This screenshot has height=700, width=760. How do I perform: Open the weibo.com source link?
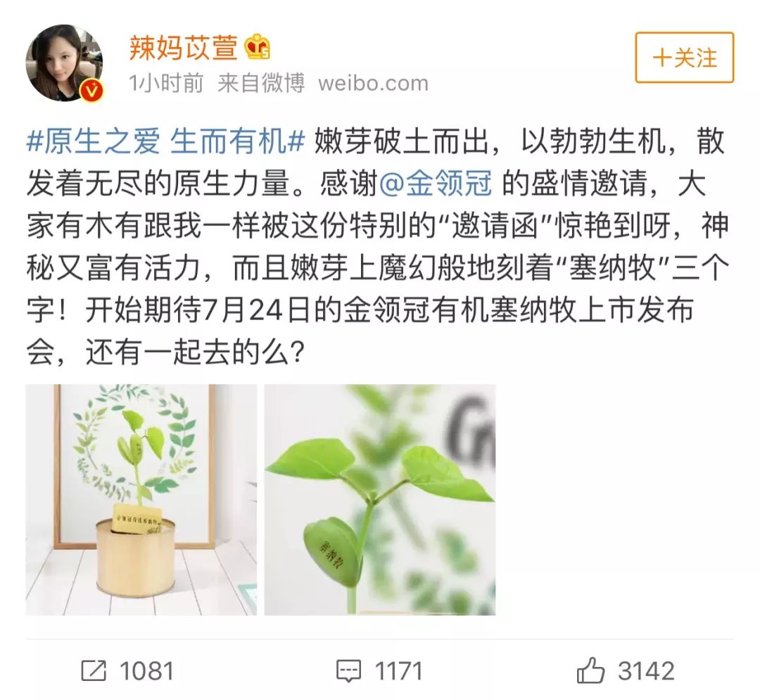pyautogui.click(x=373, y=83)
